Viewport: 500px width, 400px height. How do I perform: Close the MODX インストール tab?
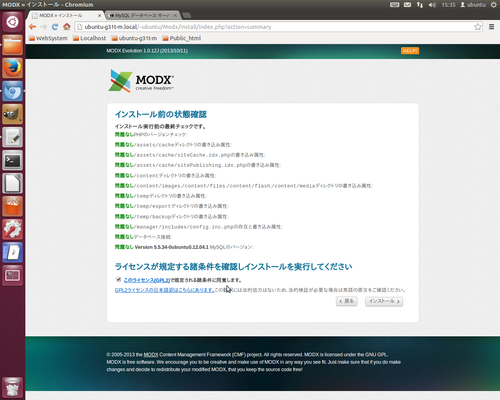click(99, 15)
